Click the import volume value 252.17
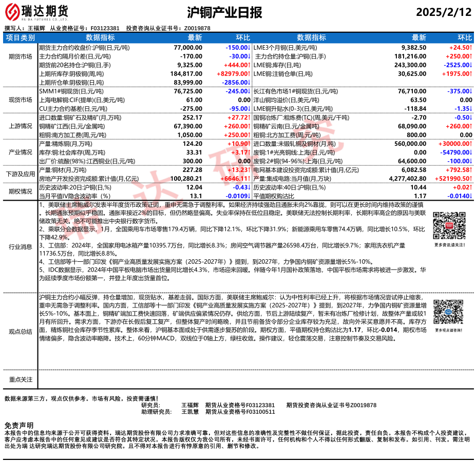Screen dimensions: 476x462 tap(193, 118)
